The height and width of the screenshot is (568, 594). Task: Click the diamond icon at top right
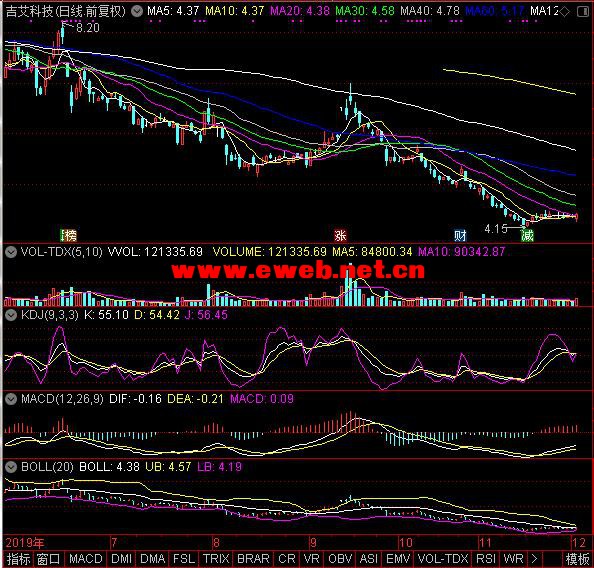pos(564,11)
